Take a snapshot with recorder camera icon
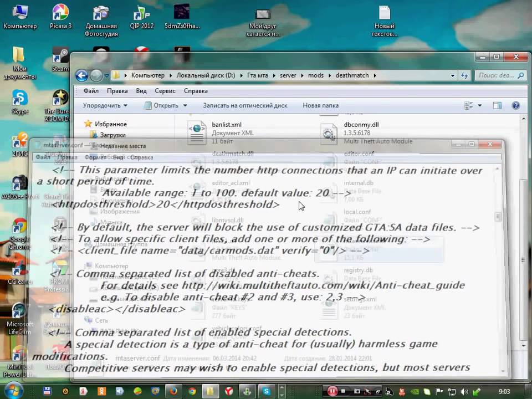The height and width of the screenshot is (399, 532). [x=357, y=392]
